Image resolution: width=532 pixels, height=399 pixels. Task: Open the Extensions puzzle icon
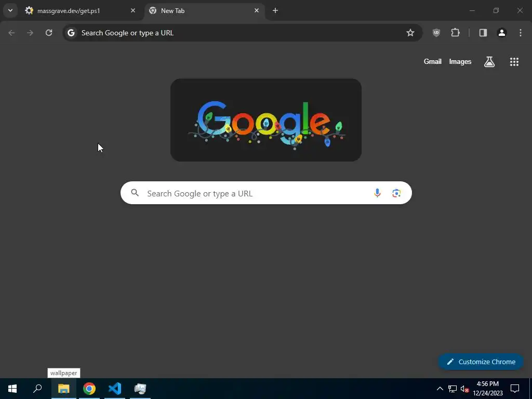455,33
